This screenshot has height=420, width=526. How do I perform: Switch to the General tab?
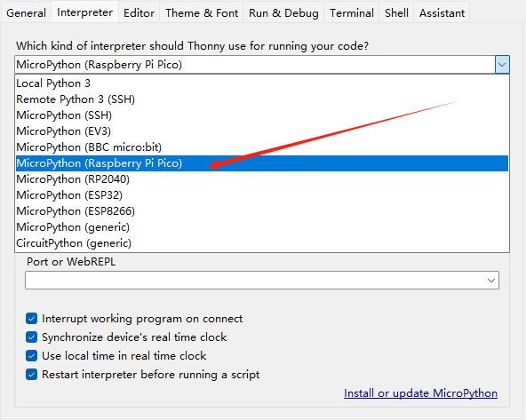click(x=26, y=12)
